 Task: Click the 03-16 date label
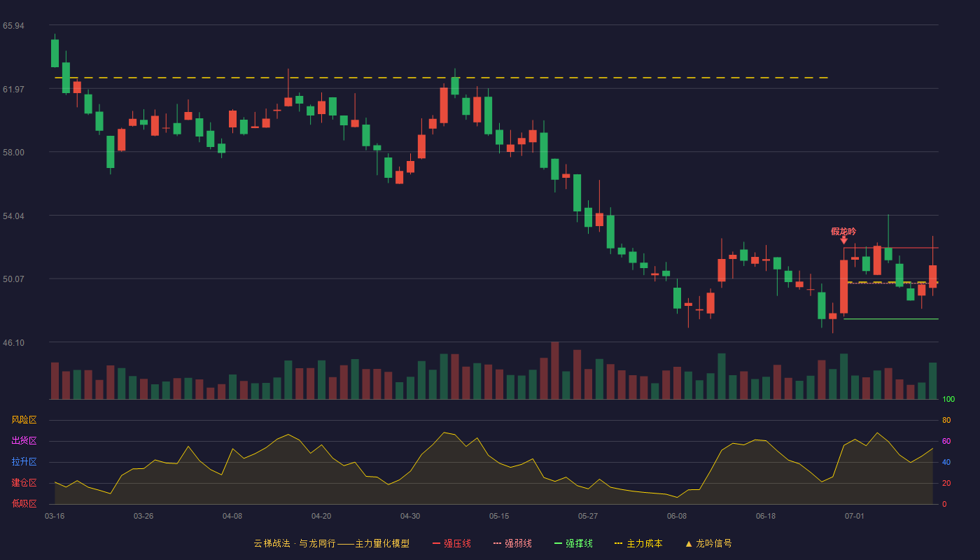pyautogui.click(x=55, y=516)
